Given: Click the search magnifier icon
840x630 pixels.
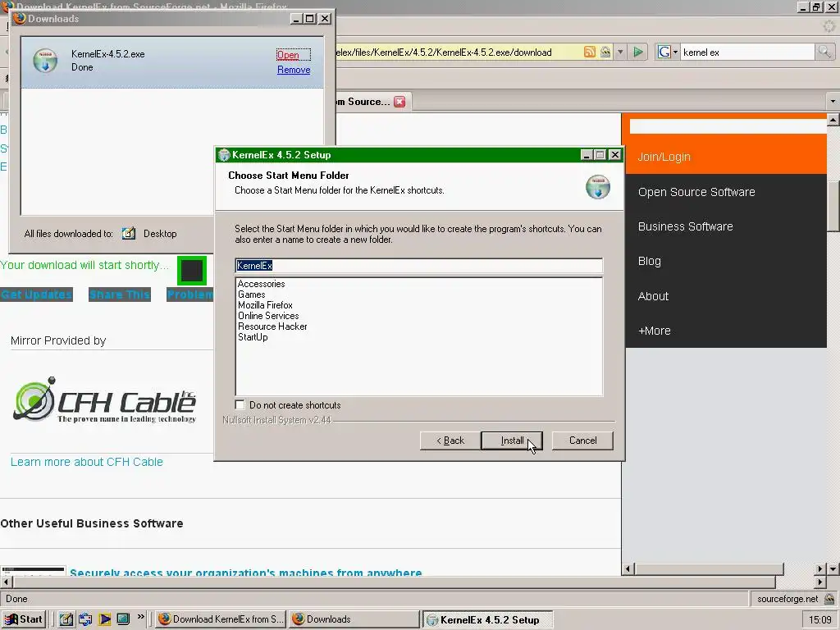Looking at the screenshot, I should (x=824, y=52).
